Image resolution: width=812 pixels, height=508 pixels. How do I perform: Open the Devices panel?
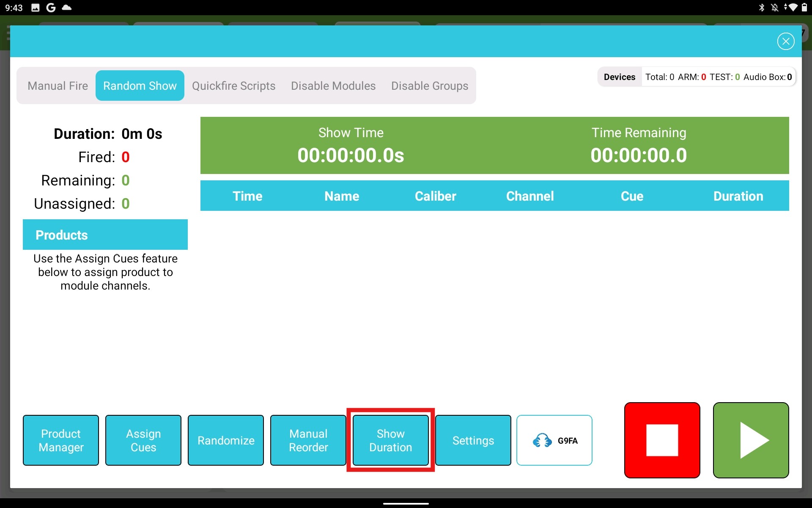pos(619,77)
